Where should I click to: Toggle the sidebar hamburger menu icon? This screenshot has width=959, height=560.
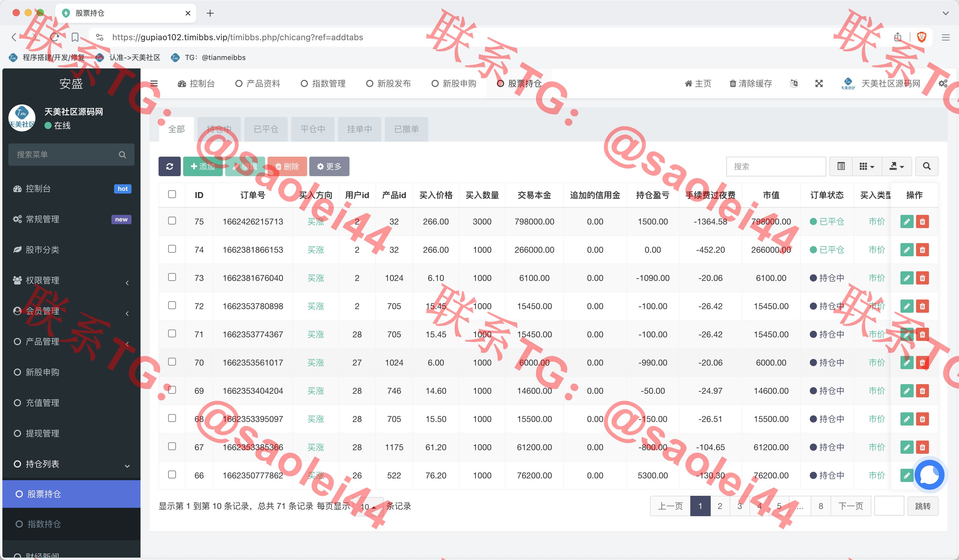(154, 83)
